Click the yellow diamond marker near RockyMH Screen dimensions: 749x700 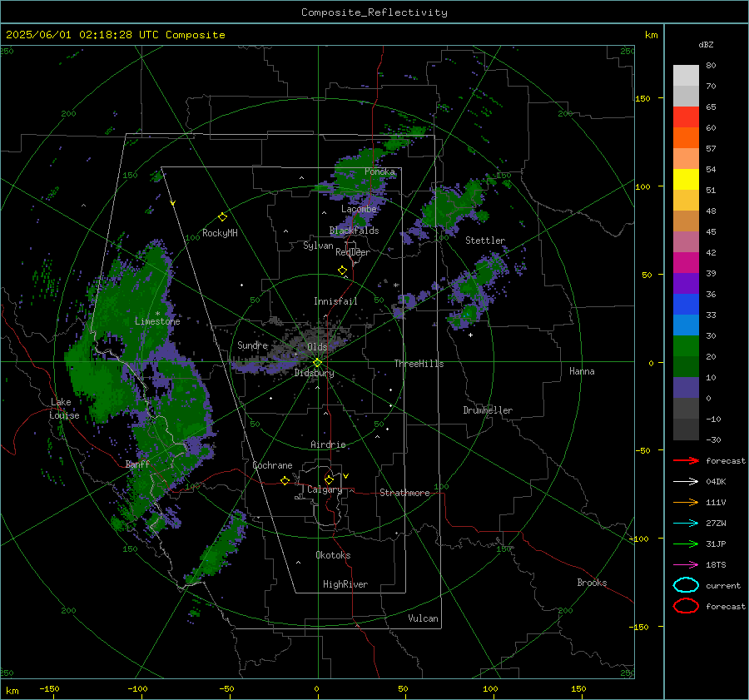tap(222, 217)
